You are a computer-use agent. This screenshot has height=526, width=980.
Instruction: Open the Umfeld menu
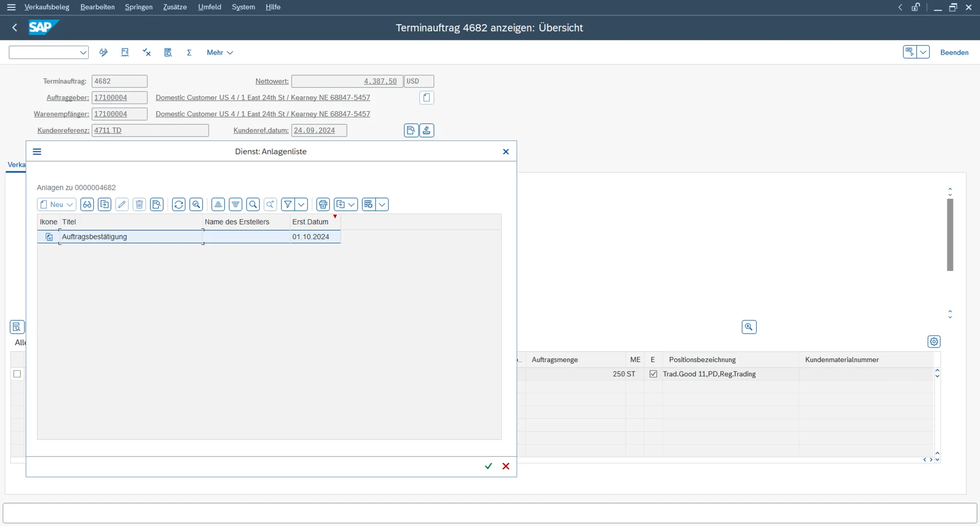coord(209,7)
